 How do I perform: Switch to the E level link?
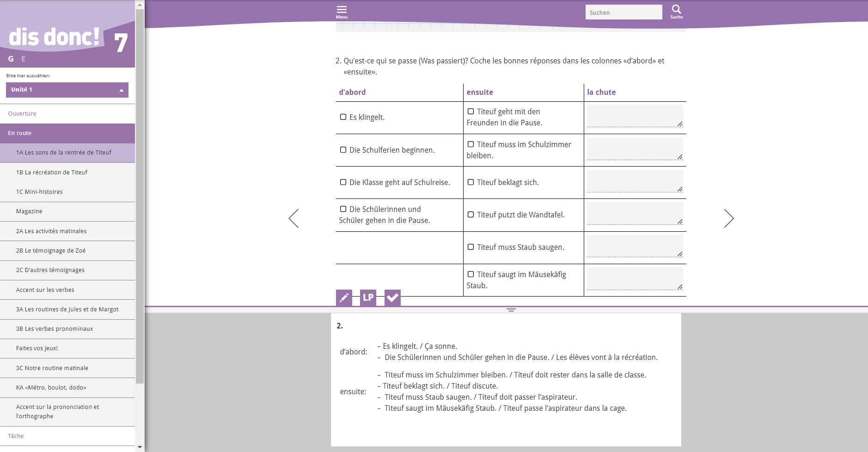point(24,59)
